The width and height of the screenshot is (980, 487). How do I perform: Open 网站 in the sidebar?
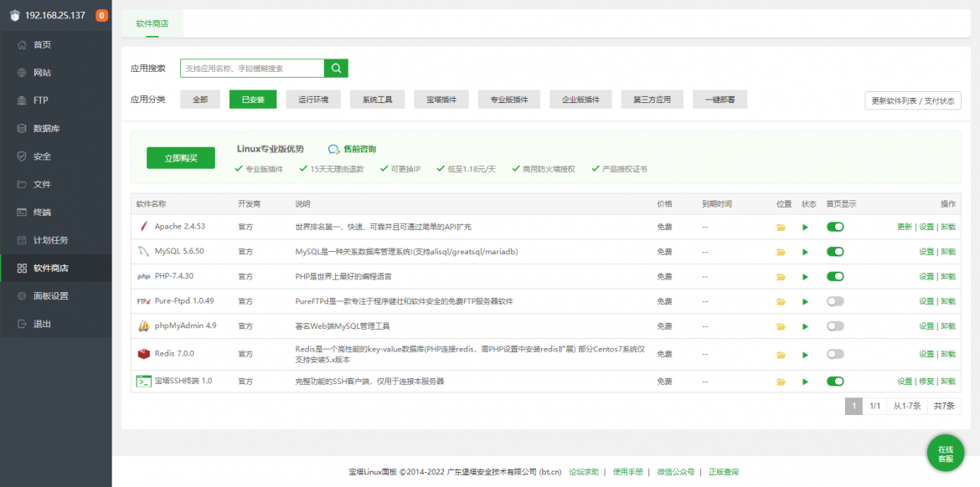click(x=56, y=73)
